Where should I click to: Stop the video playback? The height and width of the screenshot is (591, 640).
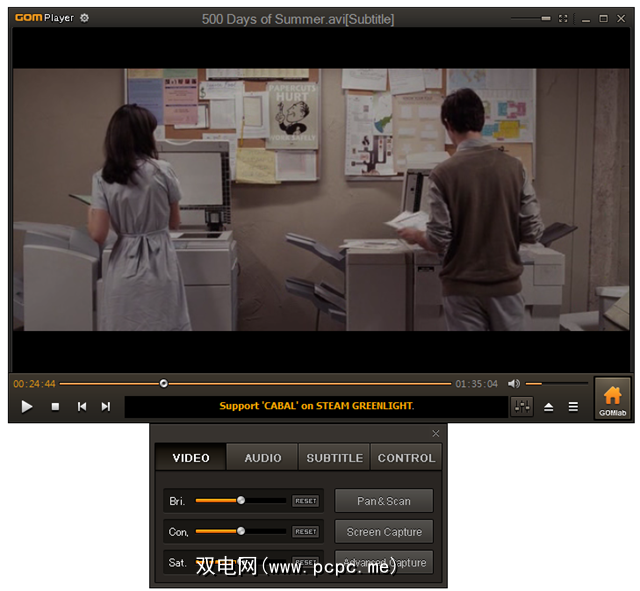(56, 407)
